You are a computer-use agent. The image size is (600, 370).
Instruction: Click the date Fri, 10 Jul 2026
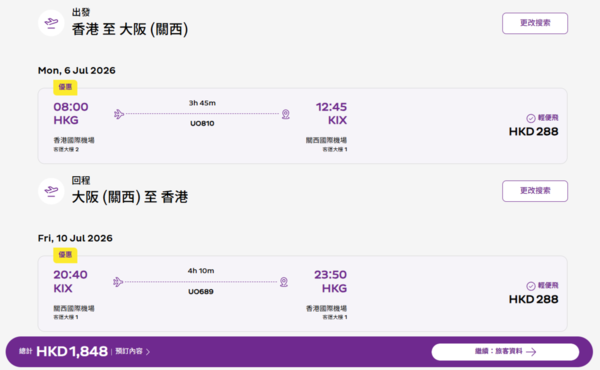[75, 238]
